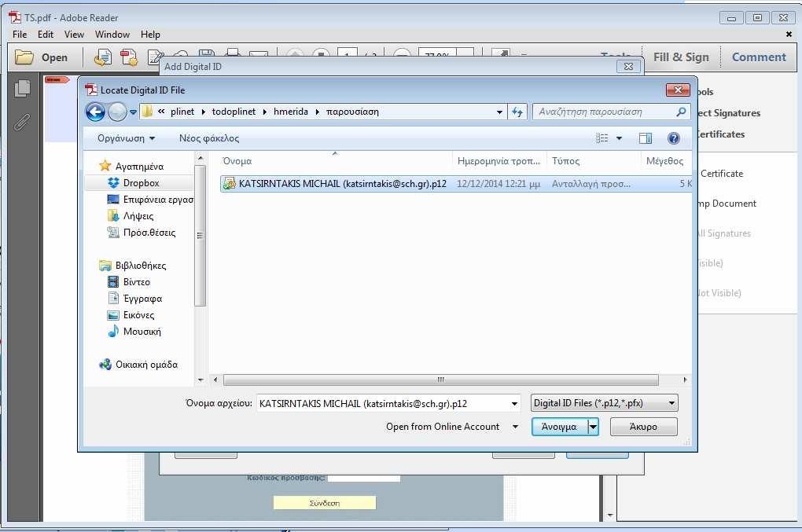
Task: Click the blue help icon in file dialog
Action: coord(674,138)
